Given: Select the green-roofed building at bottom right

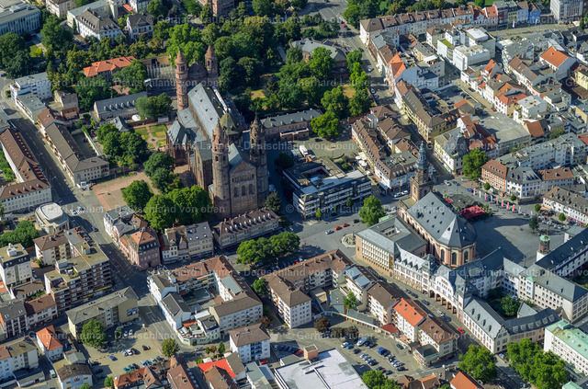Looking at the screenshot, I should point(568,343).
